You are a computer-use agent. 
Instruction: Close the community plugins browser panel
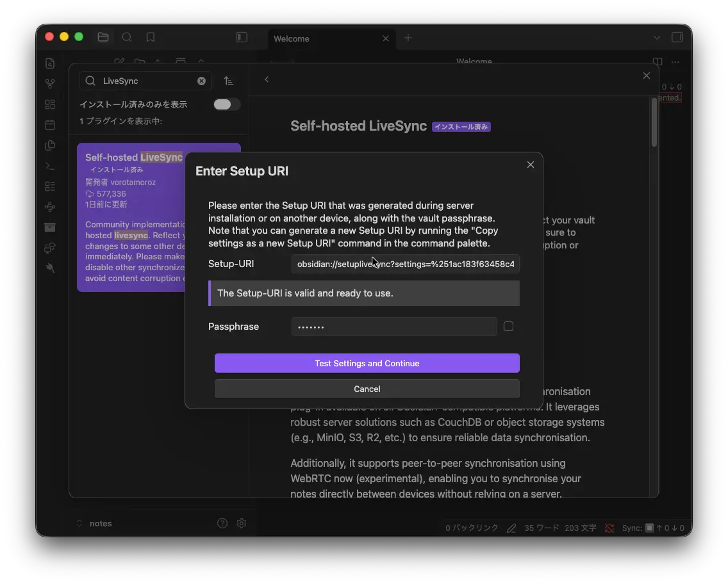(646, 76)
